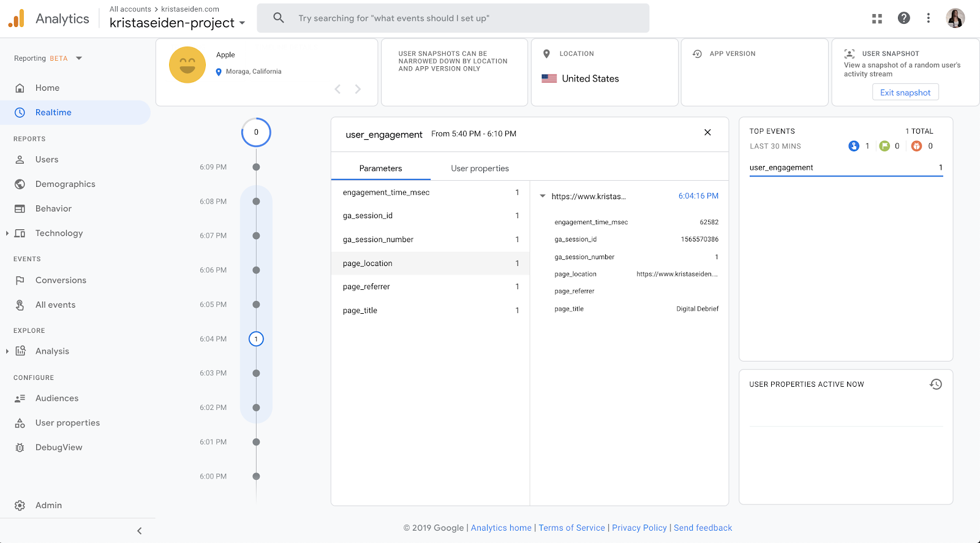Open the three-dot more options menu

(x=929, y=18)
